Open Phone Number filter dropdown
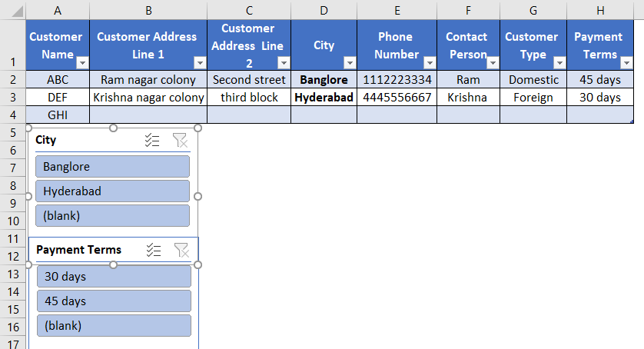This screenshot has height=349, width=644. [430, 63]
